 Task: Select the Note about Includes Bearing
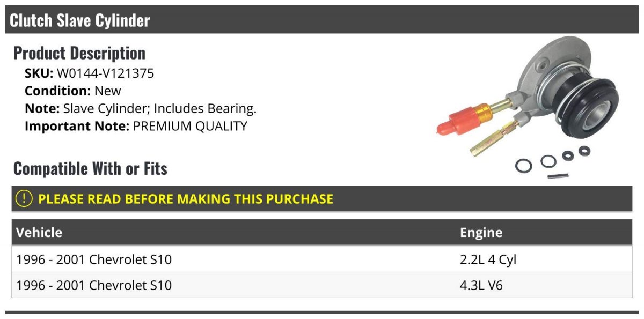[141, 108]
